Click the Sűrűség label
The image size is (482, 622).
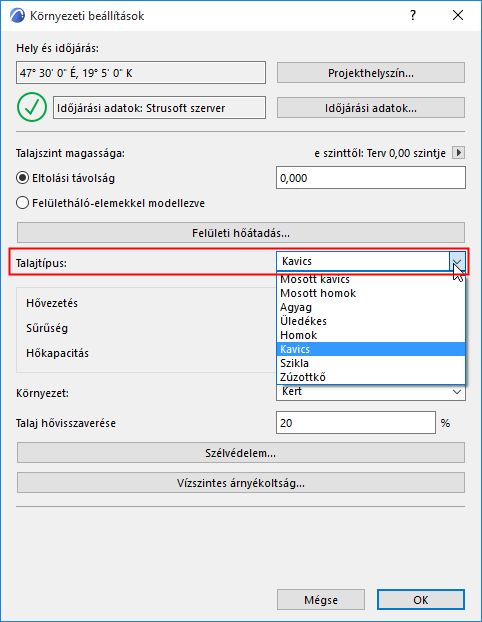(47, 328)
